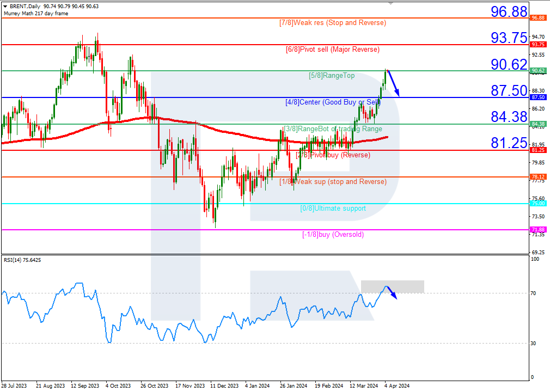Click the blue arrow on price chart
The height and width of the screenshot is (392, 550).
393,83
